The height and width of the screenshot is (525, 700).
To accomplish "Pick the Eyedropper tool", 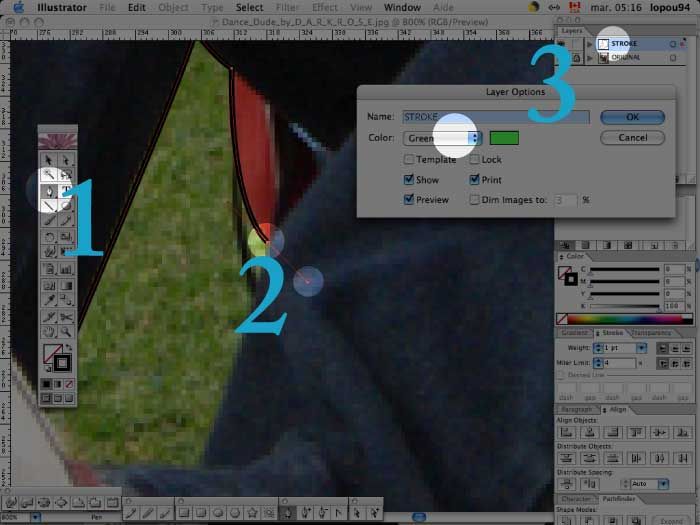I will [x=49, y=300].
